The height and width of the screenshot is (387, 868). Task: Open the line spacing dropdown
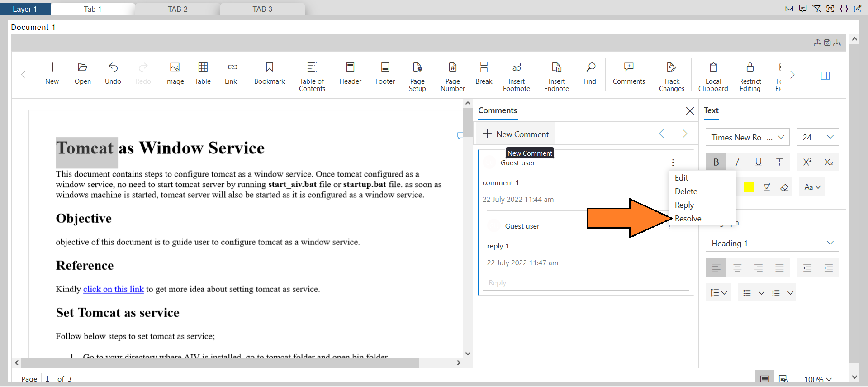tap(718, 293)
